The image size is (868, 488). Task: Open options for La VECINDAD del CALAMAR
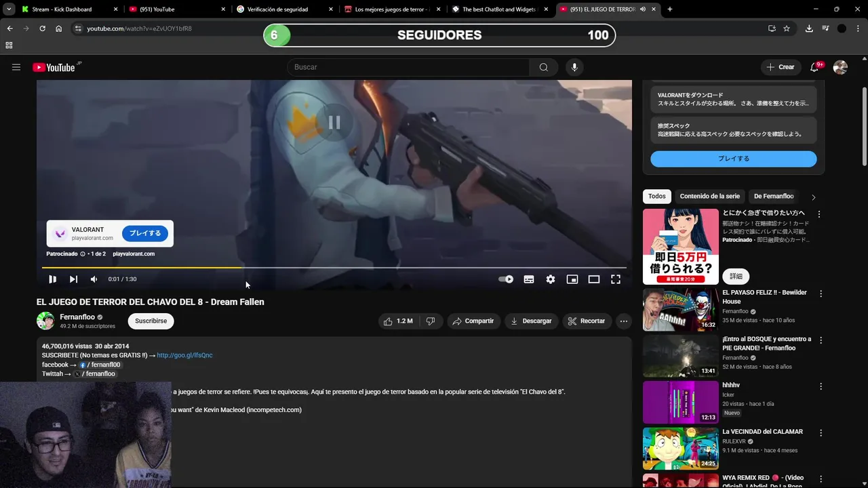click(x=821, y=432)
